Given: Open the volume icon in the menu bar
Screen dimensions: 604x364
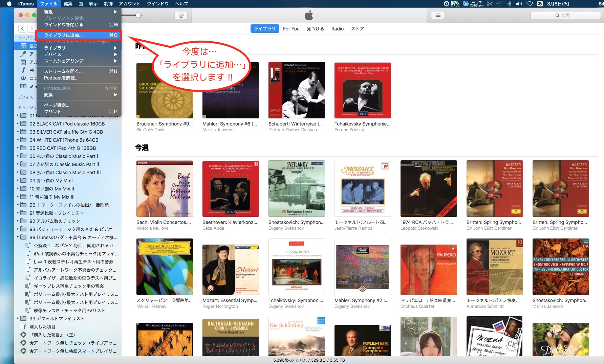Looking at the screenshot, I should click(x=519, y=4).
